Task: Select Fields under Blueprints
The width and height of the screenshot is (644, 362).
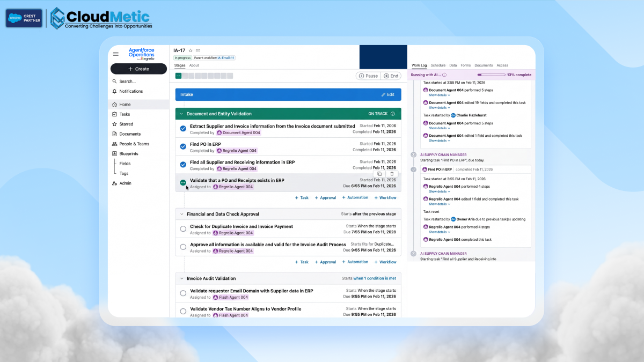Action: pos(125,164)
